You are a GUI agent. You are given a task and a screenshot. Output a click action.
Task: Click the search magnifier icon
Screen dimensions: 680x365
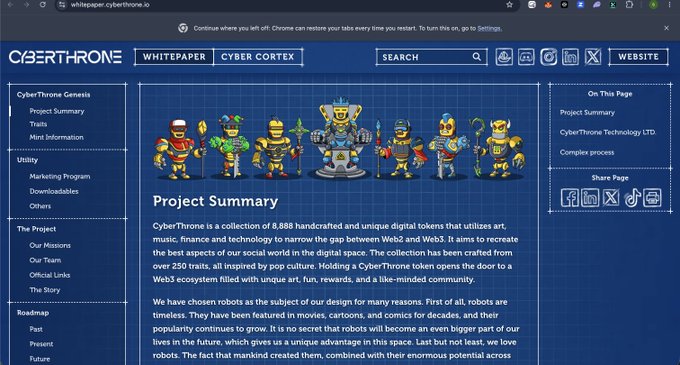click(x=477, y=57)
